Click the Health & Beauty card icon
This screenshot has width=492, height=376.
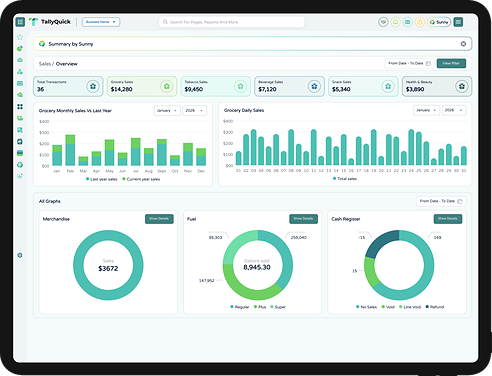(462, 86)
